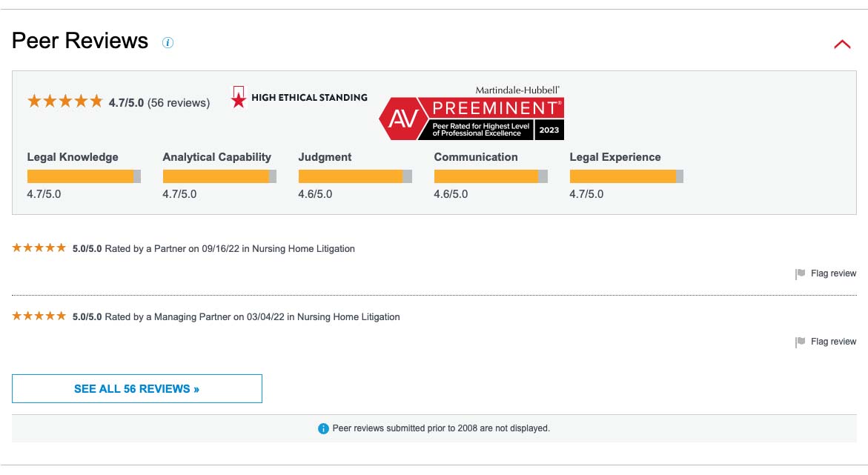The image size is (868, 475).
Task: Click the 4.7/5.0 score under Analytical Capability
Action: coord(180,194)
